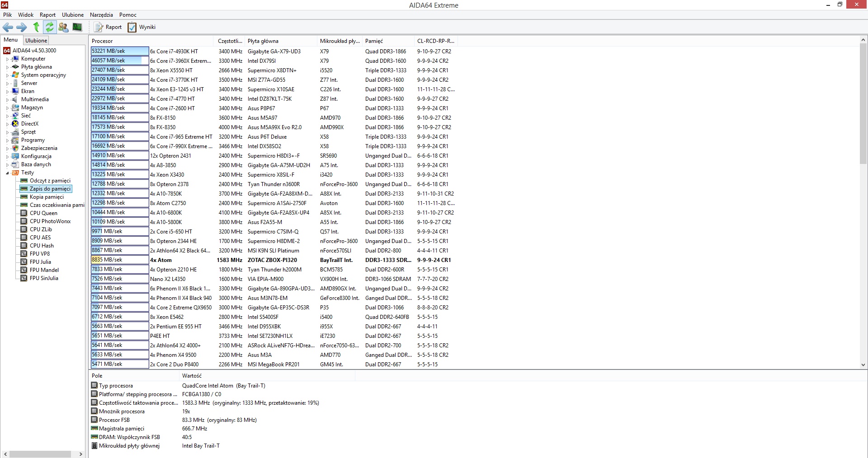
Task: Expand the System operacyjny tree node
Action: coord(7,75)
